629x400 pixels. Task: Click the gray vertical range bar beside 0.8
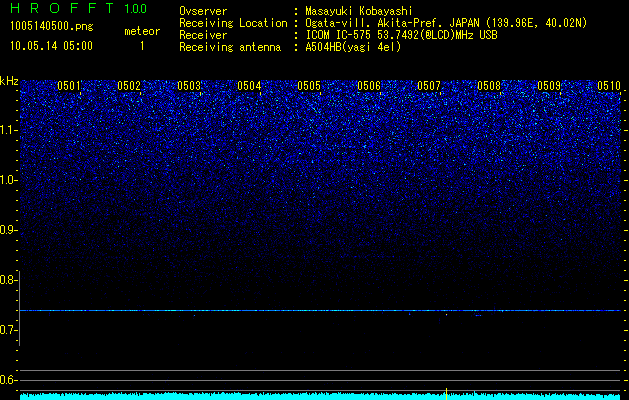pyautogui.click(x=20, y=308)
